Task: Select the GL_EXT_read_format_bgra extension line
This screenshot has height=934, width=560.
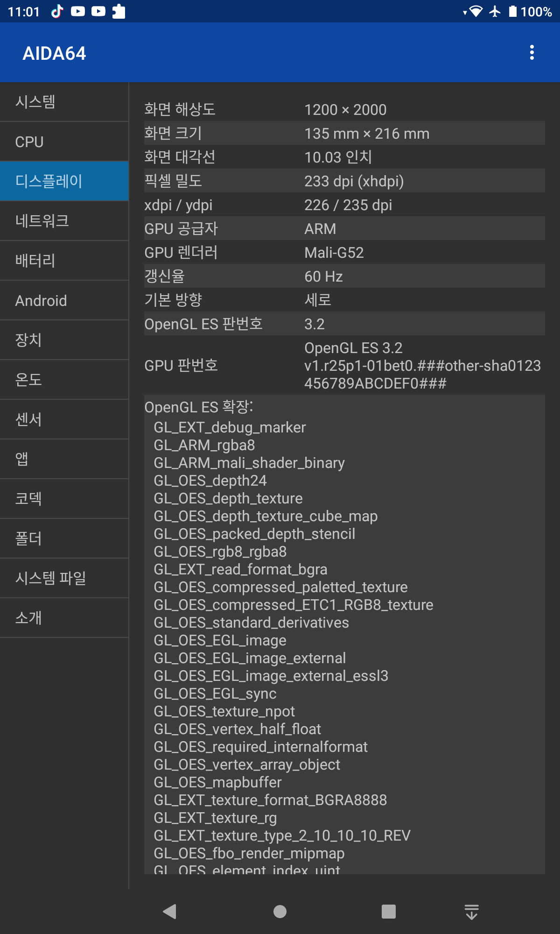Action: click(x=240, y=569)
